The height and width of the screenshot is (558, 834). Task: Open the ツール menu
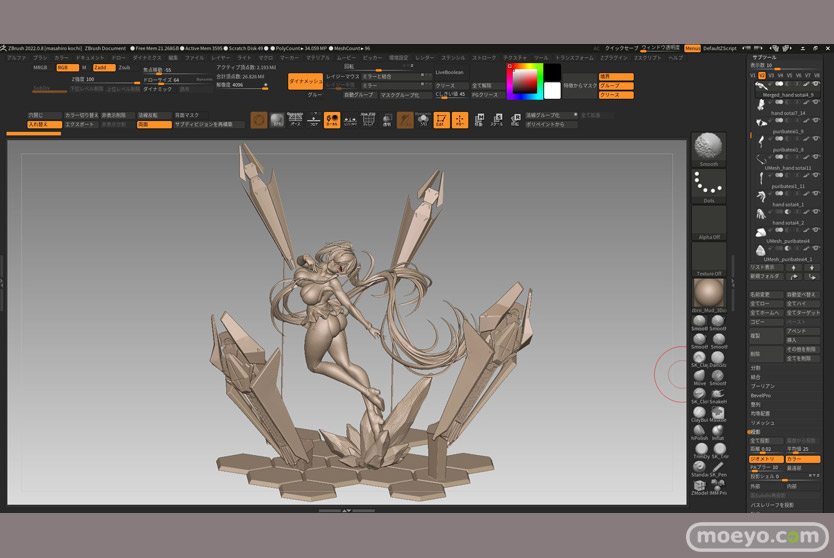click(541, 58)
